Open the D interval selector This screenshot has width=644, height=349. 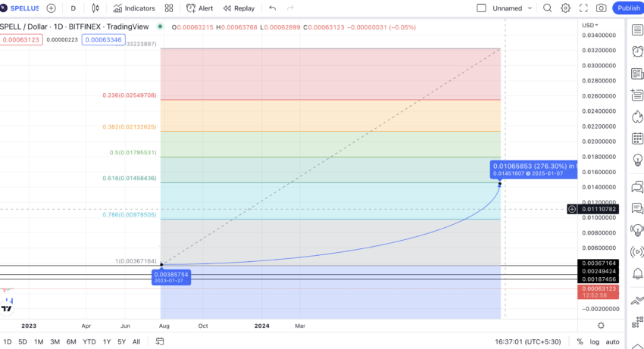click(73, 8)
